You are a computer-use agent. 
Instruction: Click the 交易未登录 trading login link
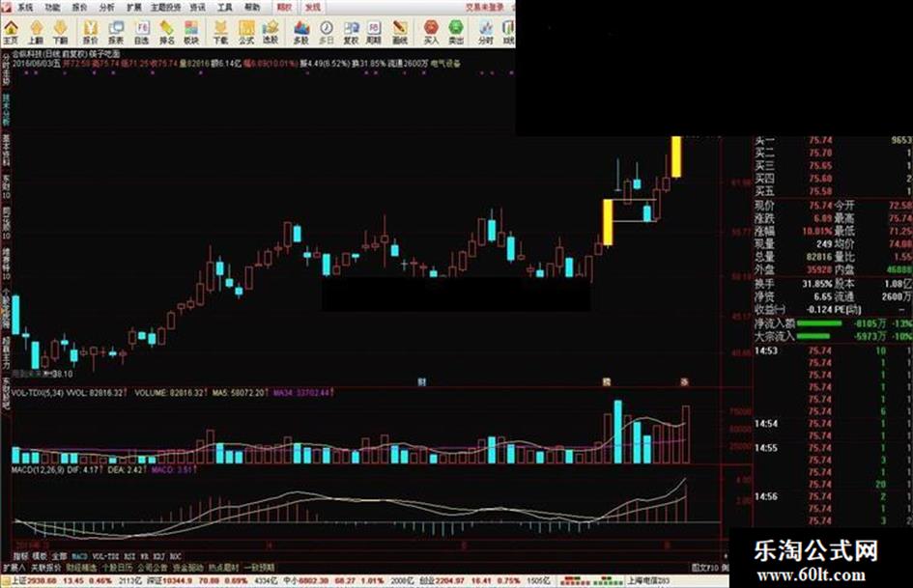[x=484, y=8]
